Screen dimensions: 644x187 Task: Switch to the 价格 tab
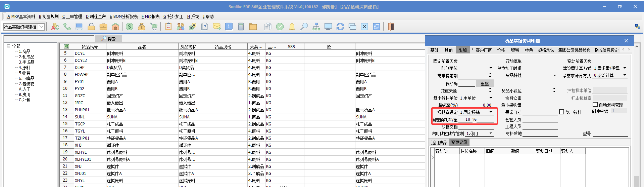[501, 50]
